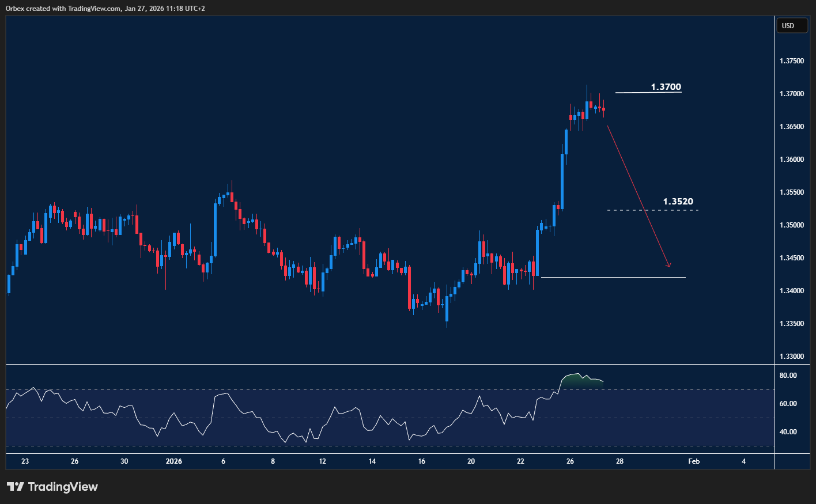
Task: Click the 2026 year label on time axis
Action: pos(173,461)
